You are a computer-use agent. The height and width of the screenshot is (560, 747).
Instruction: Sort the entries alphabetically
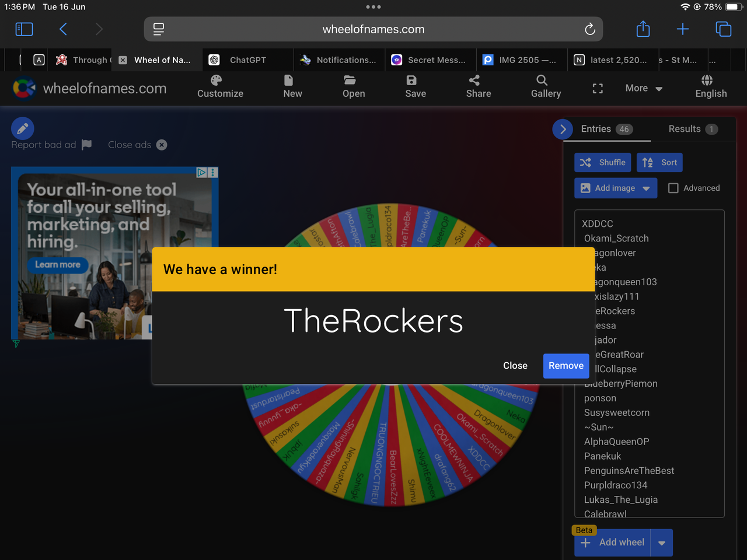[660, 163]
